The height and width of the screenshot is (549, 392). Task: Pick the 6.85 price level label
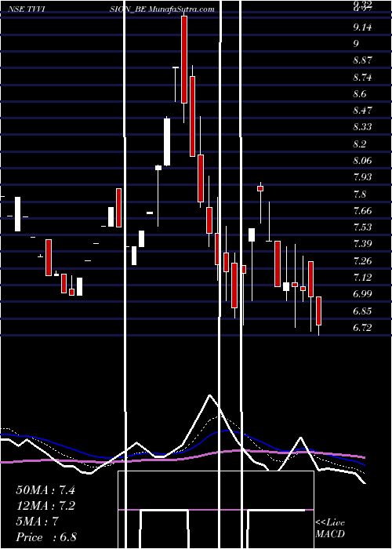click(x=362, y=311)
